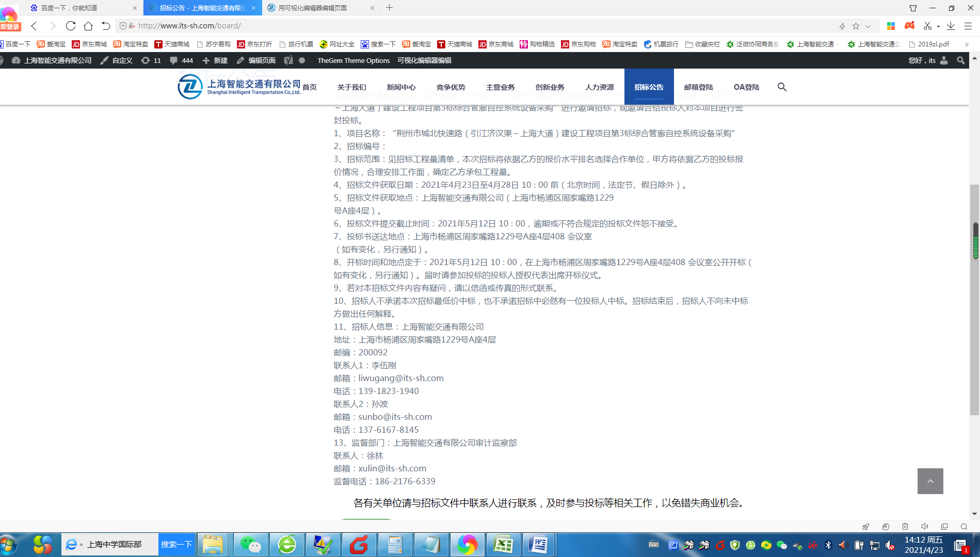Toggle the browser sound icon in status bar
Screen dimensions: 980x557
tap(925, 527)
